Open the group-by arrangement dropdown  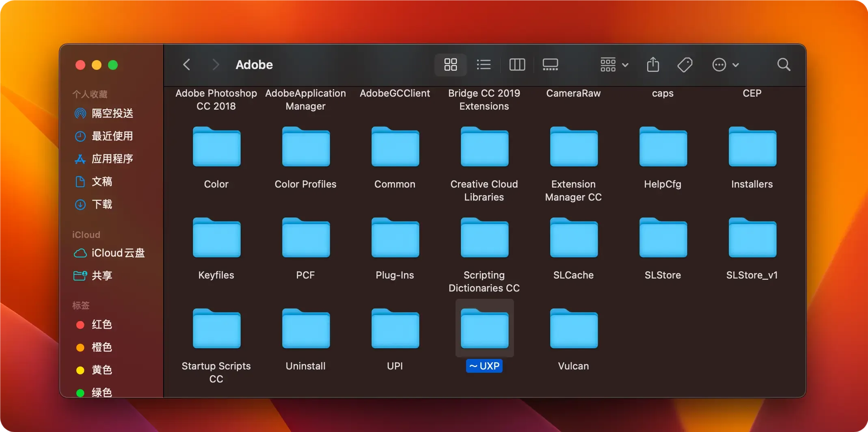[x=614, y=65]
